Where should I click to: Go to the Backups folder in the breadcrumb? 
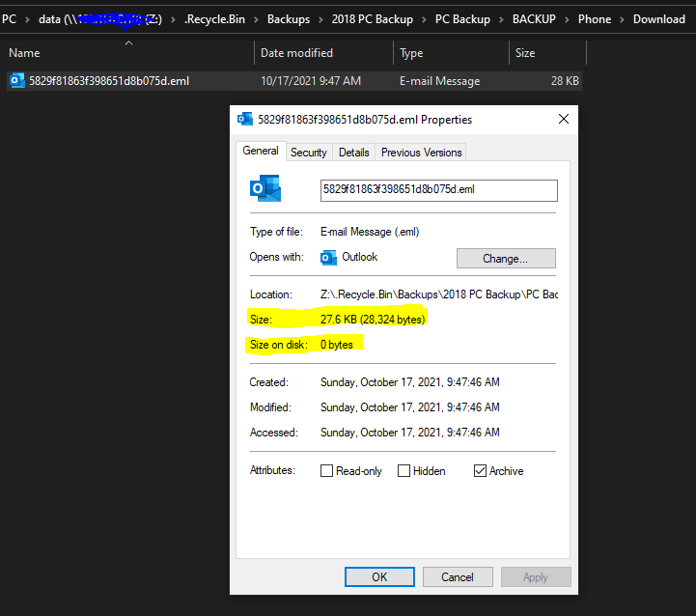tap(289, 19)
